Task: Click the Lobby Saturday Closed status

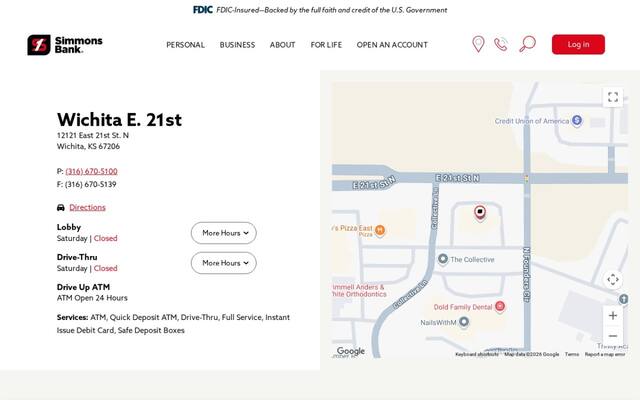Action: pos(87,238)
